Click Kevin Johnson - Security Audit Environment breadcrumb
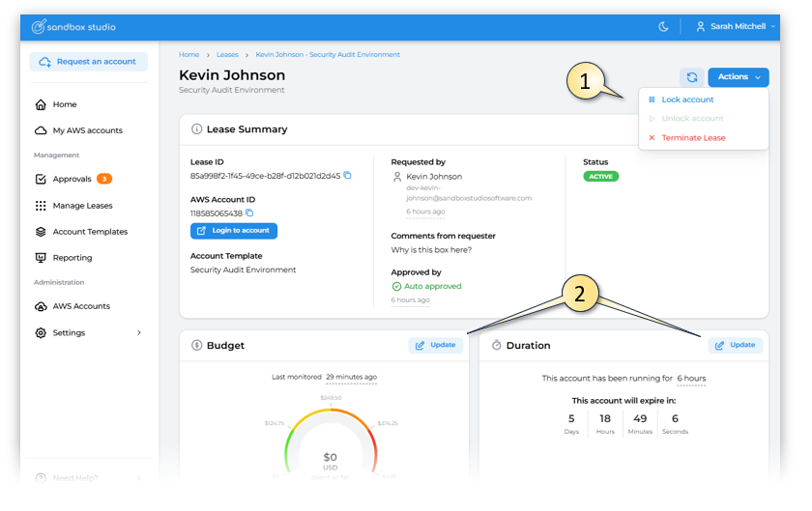 [x=328, y=54]
